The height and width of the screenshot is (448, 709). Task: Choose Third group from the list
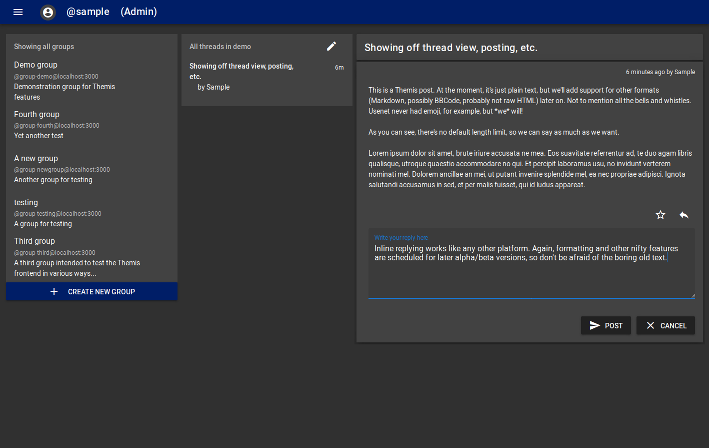[34, 241]
